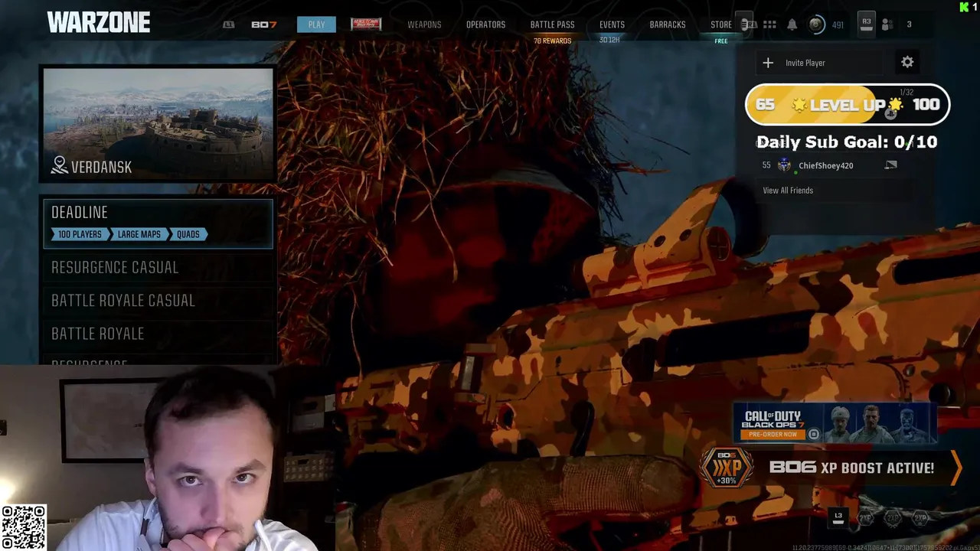The image size is (980, 551).
Task: Select the Deadline playlist
Action: point(158,223)
